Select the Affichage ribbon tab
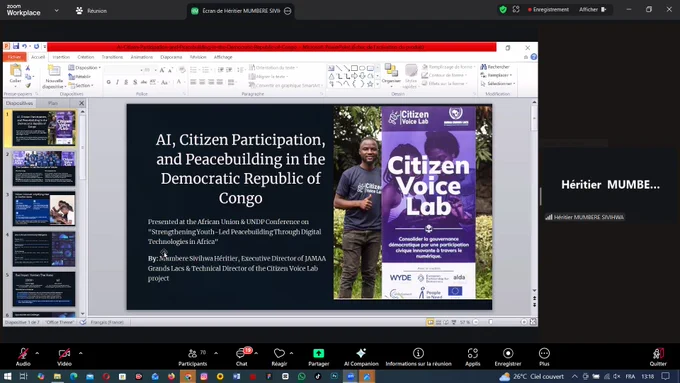 [223, 57]
